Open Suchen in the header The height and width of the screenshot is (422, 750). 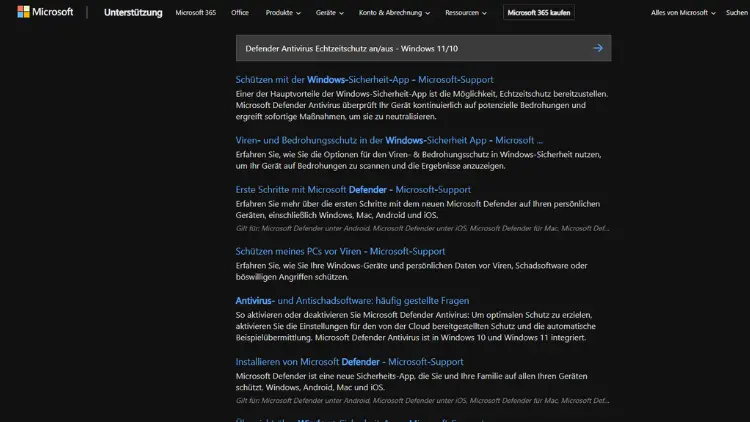coord(737,12)
